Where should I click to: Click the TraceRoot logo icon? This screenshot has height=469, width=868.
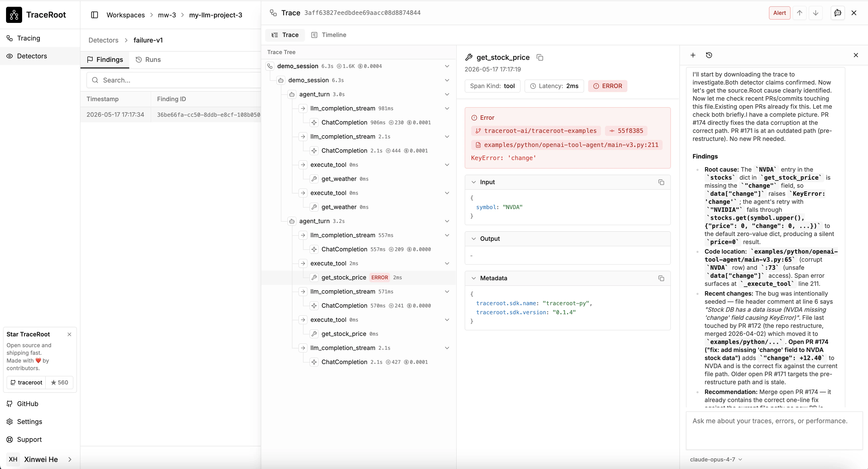click(14, 15)
